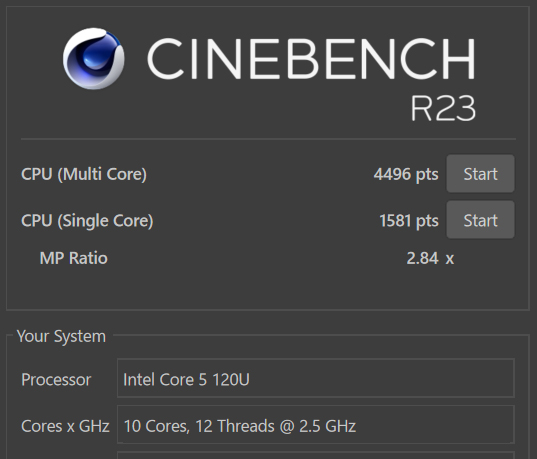Click the Processor field showing Intel Core 5 120U

315,378
